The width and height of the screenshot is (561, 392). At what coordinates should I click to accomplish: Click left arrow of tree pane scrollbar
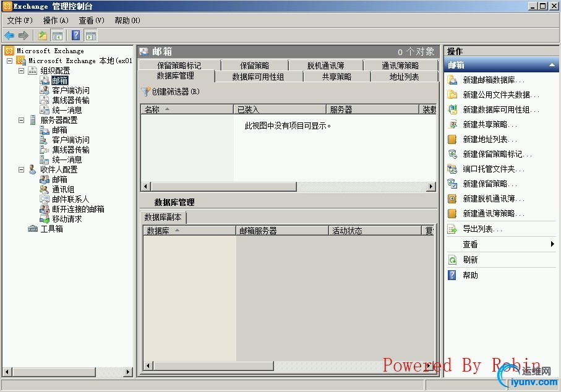[7, 372]
